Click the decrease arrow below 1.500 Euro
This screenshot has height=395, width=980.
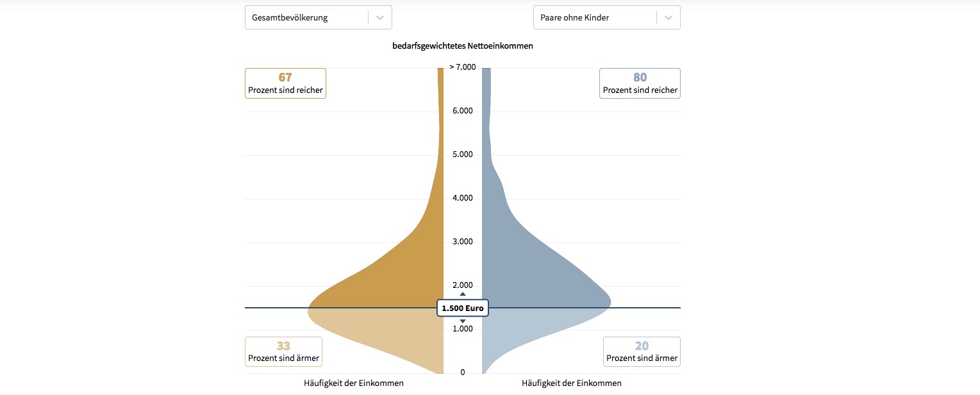(463, 321)
